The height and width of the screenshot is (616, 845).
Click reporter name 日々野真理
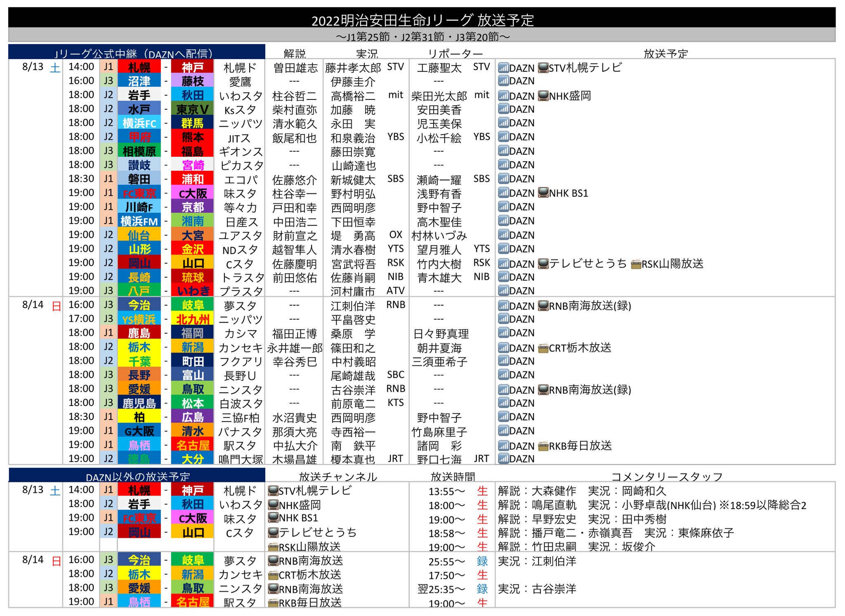click(441, 334)
